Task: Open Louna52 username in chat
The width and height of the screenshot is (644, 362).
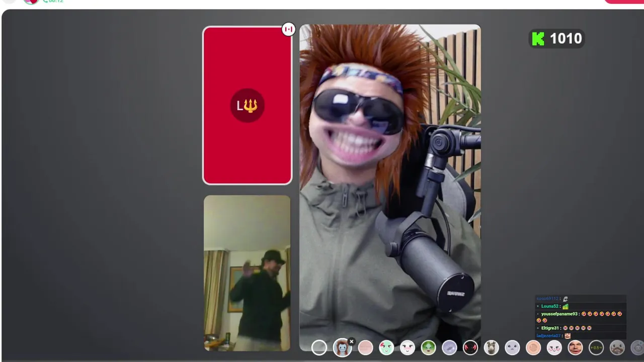Action: pos(550,306)
